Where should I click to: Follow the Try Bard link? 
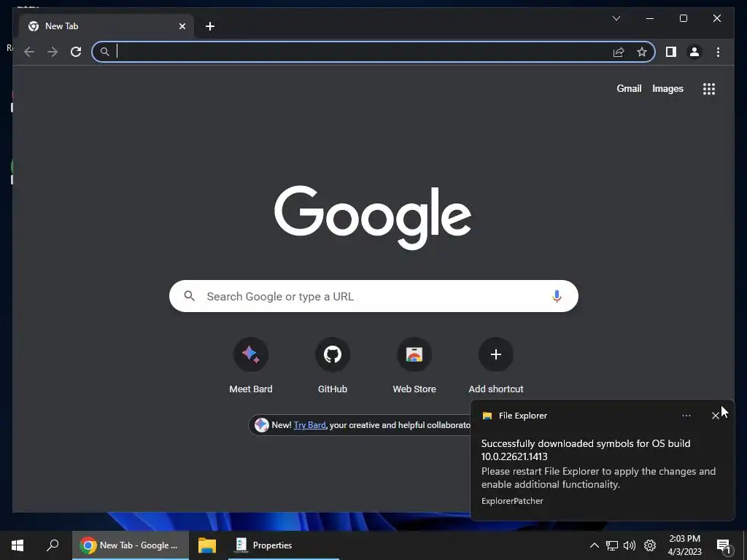coord(309,425)
